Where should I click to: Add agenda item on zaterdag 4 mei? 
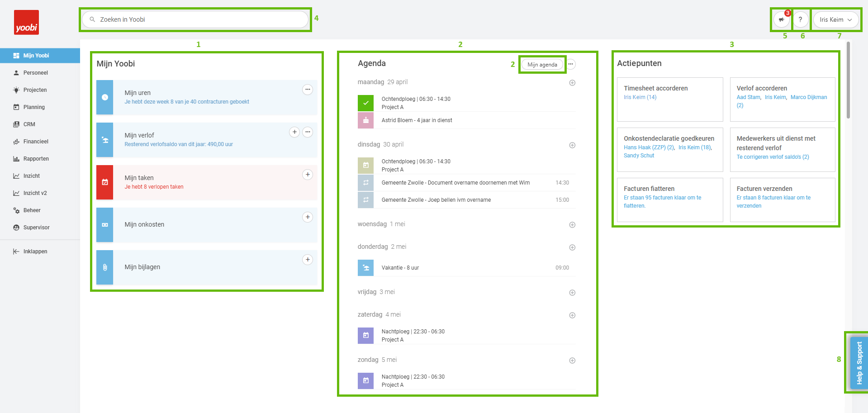(572, 315)
